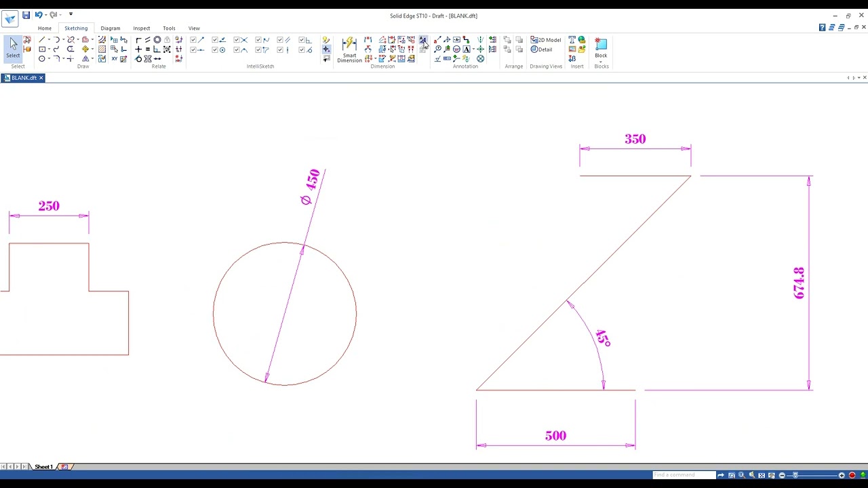Click the Detail drawing view button
Screen dimensions: 868x488
[542, 49]
